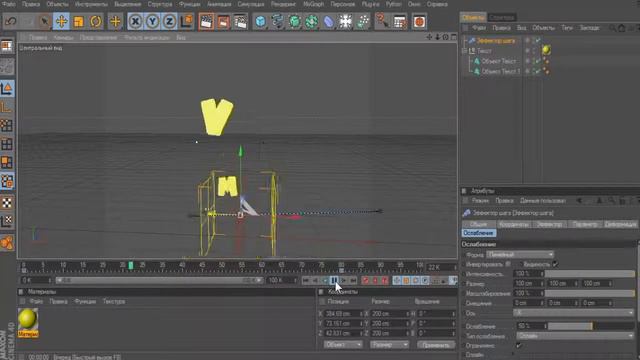
Task: Toggle the Ограничено checkbox
Action: pos(518,345)
